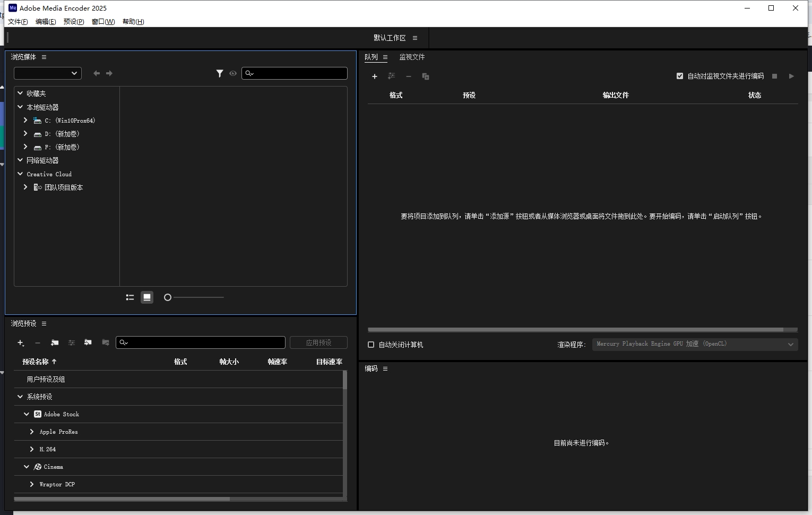Click the import presets icon
Image resolution: width=812 pixels, height=515 pixels.
pyautogui.click(x=88, y=343)
